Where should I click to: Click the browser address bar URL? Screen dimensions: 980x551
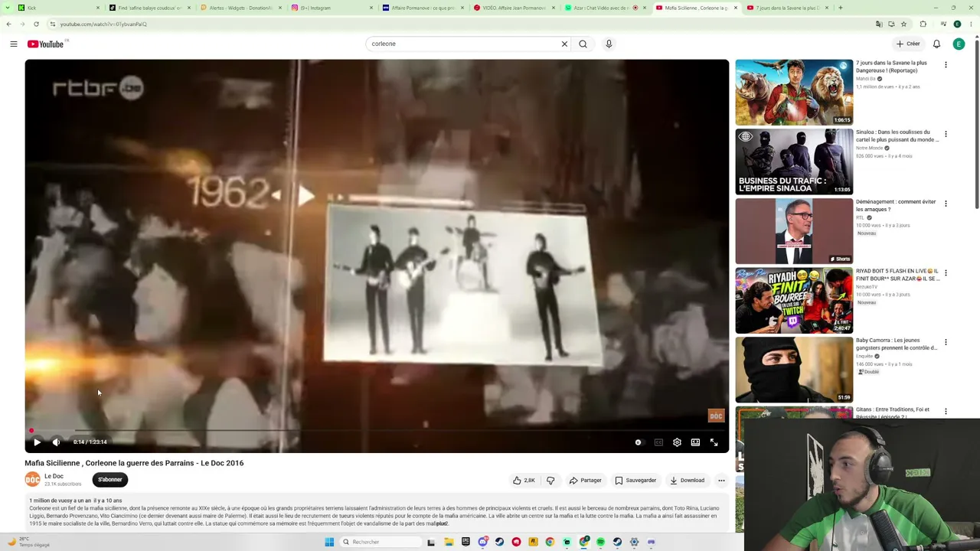[103, 24]
